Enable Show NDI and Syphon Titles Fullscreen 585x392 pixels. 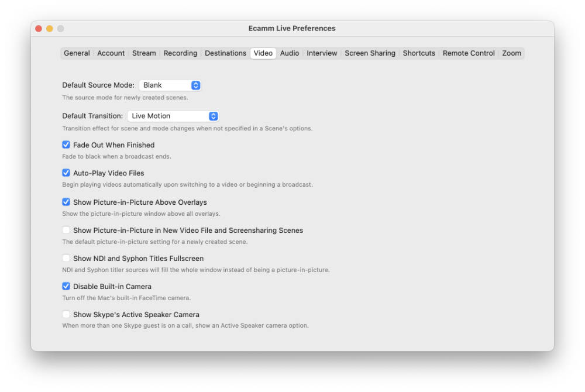pyautogui.click(x=66, y=259)
